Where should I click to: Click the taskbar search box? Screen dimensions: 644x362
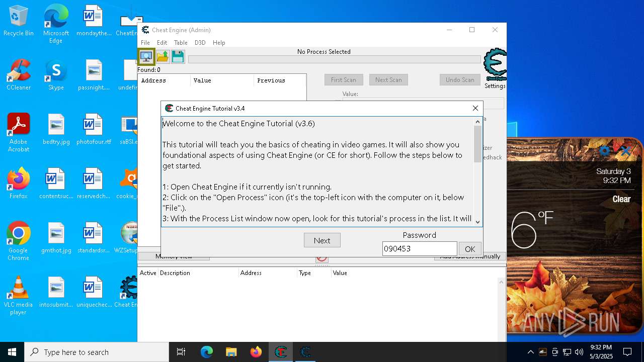coord(97,352)
